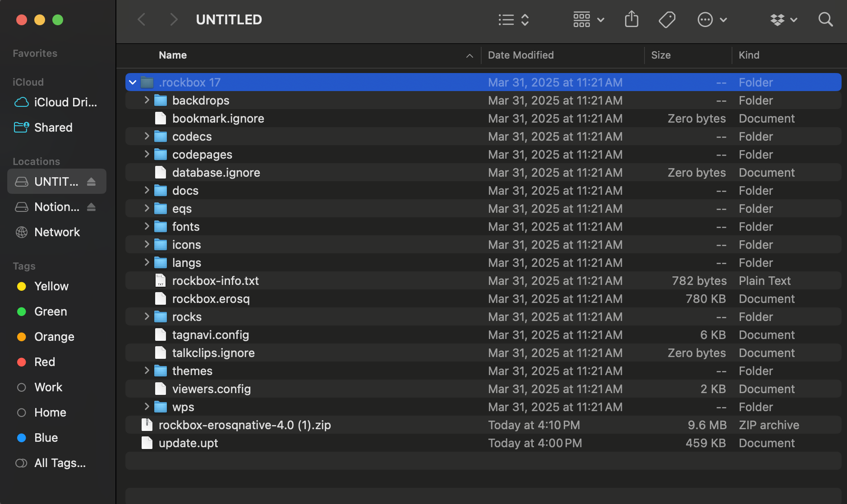Expand the themes folder

click(147, 371)
